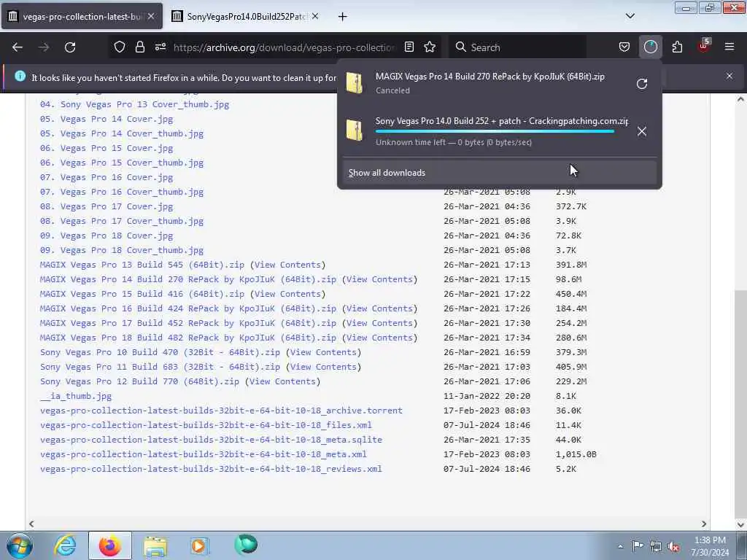Image resolution: width=747 pixels, height=560 pixels.
Task: Click the archive.org URL address field
Action: pyautogui.click(x=284, y=47)
